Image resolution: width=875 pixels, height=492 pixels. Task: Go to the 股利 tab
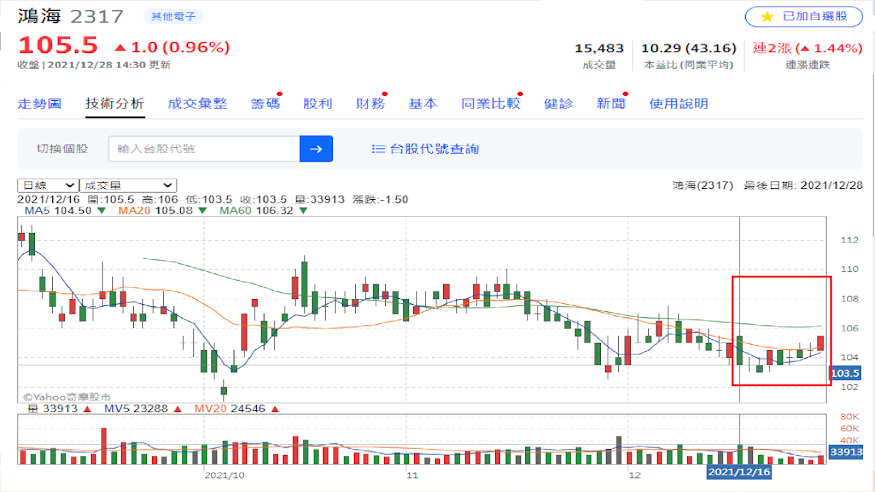tap(318, 104)
